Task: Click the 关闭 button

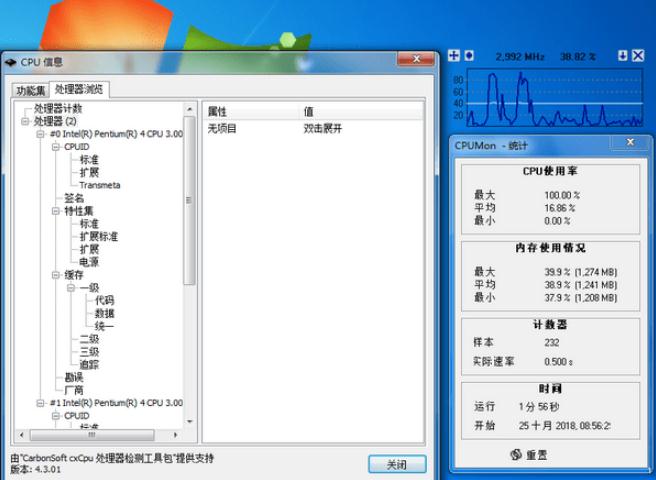Action: click(x=397, y=465)
